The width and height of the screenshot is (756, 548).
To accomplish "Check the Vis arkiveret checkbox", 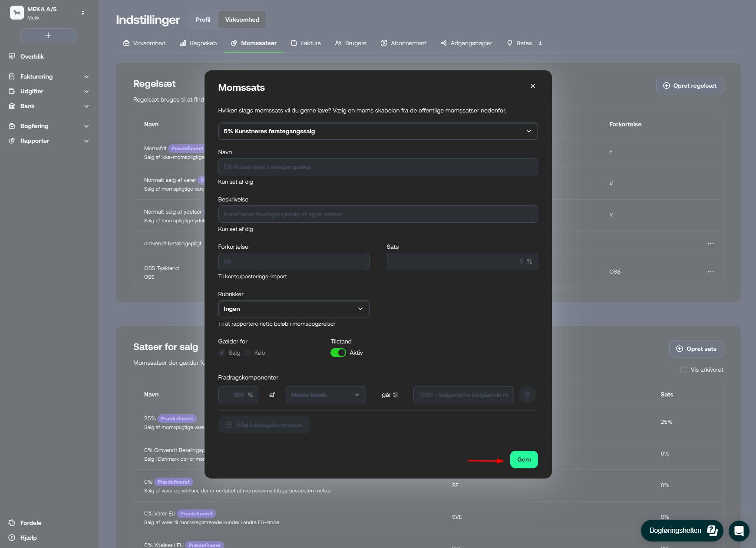I will tap(683, 370).
